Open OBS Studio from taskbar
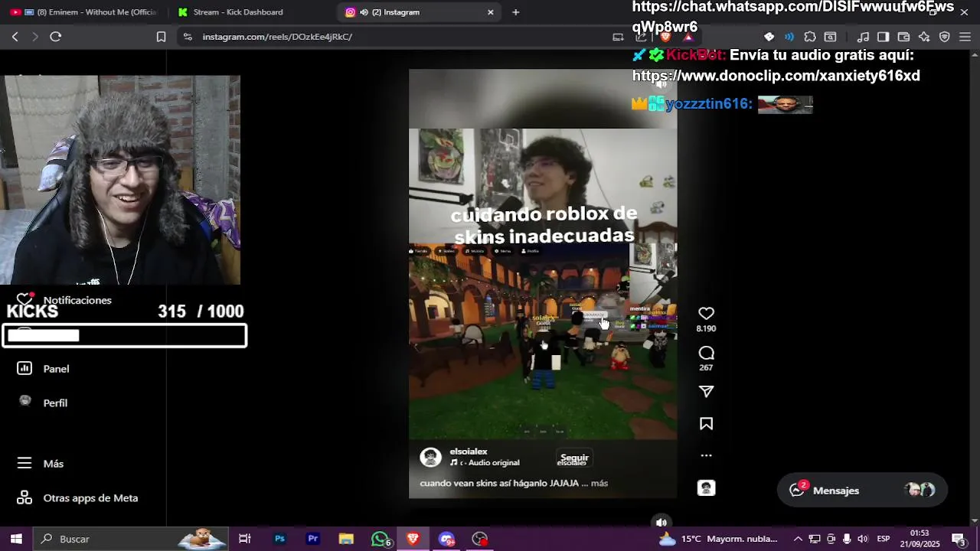980x551 pixels. tap(480, 539)
